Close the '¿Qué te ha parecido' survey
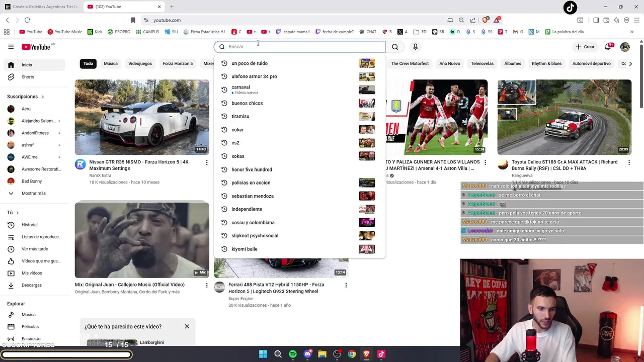This screenshot has height=362, width=644. pos(187,326)
